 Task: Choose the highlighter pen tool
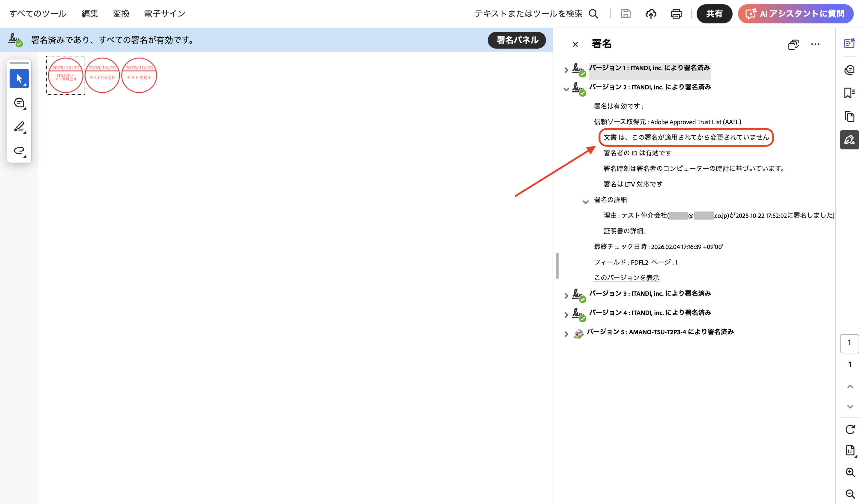[19, 127]
